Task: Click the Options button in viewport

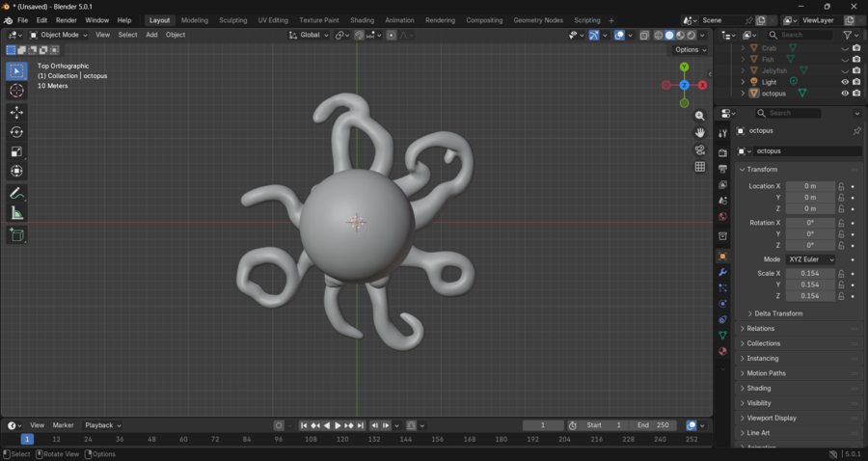Action: (691, 50)
